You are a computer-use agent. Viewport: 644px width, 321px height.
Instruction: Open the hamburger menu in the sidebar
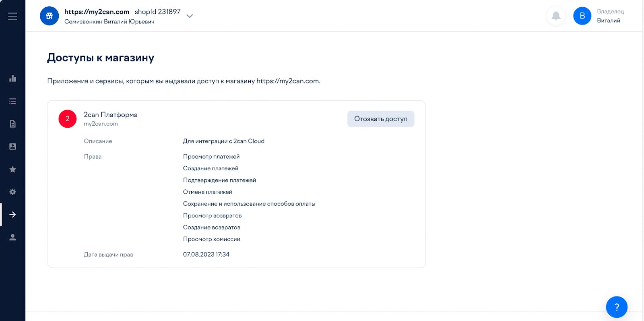pos(12,16)
